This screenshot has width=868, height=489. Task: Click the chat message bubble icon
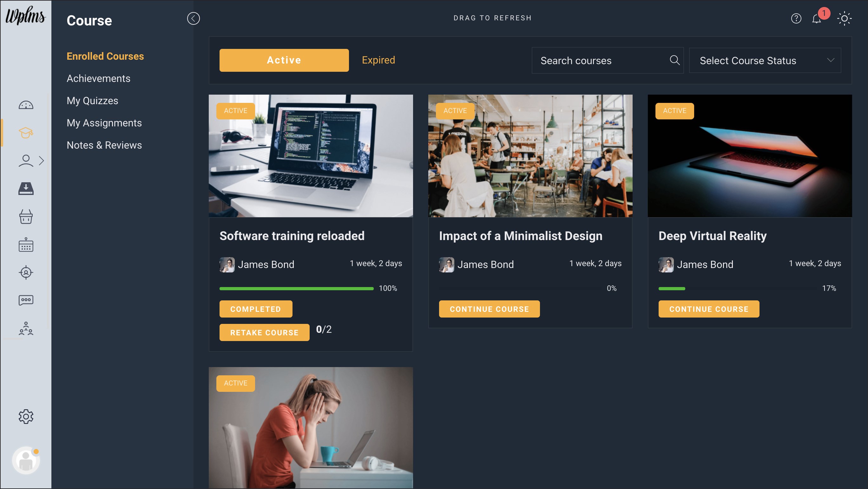click(x=26, y=300)
